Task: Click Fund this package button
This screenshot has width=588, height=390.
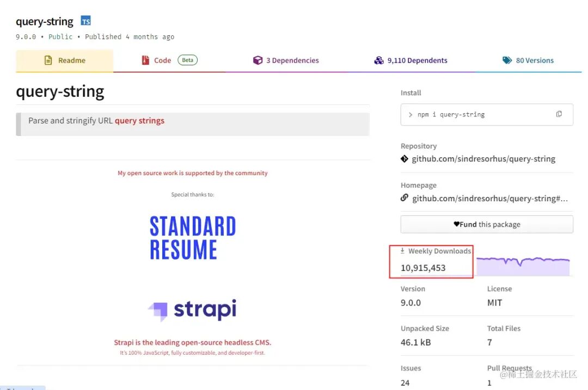Action: pos(487,224)
